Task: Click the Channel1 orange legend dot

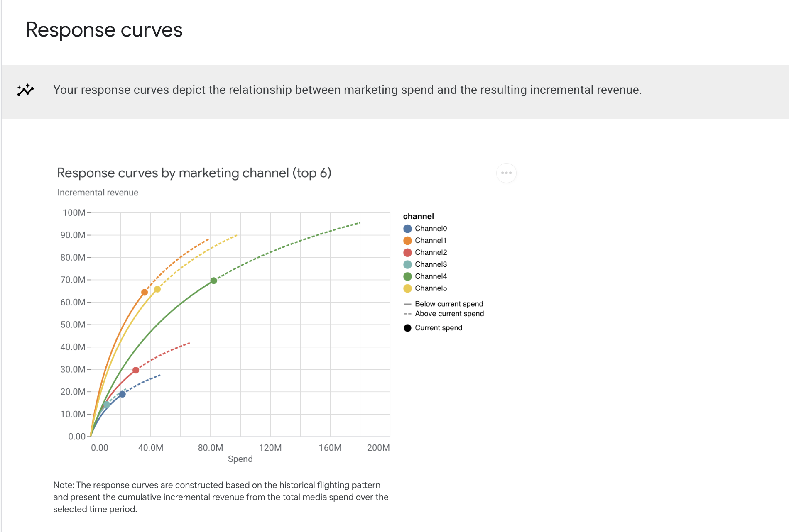Action: (x=408, y=240)
